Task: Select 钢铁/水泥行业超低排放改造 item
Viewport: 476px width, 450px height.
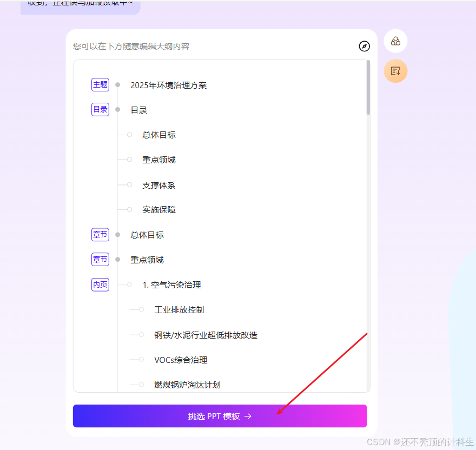Action: [206, 335]
